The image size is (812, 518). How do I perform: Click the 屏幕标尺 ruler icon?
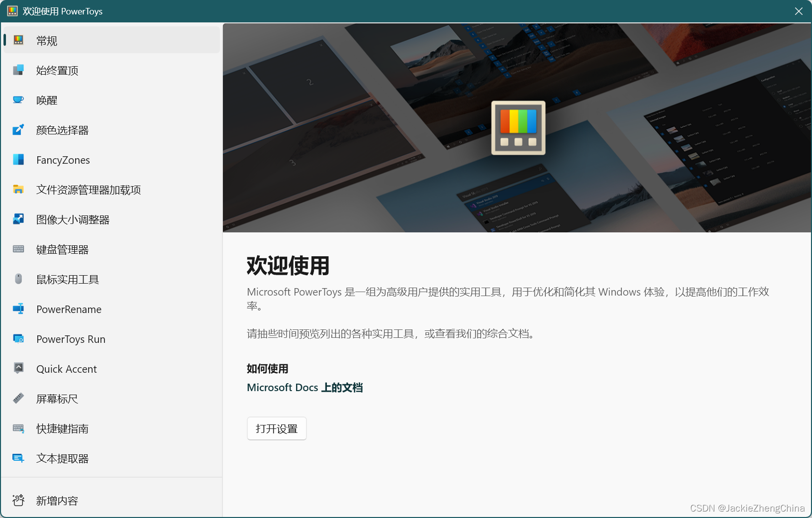18,399
